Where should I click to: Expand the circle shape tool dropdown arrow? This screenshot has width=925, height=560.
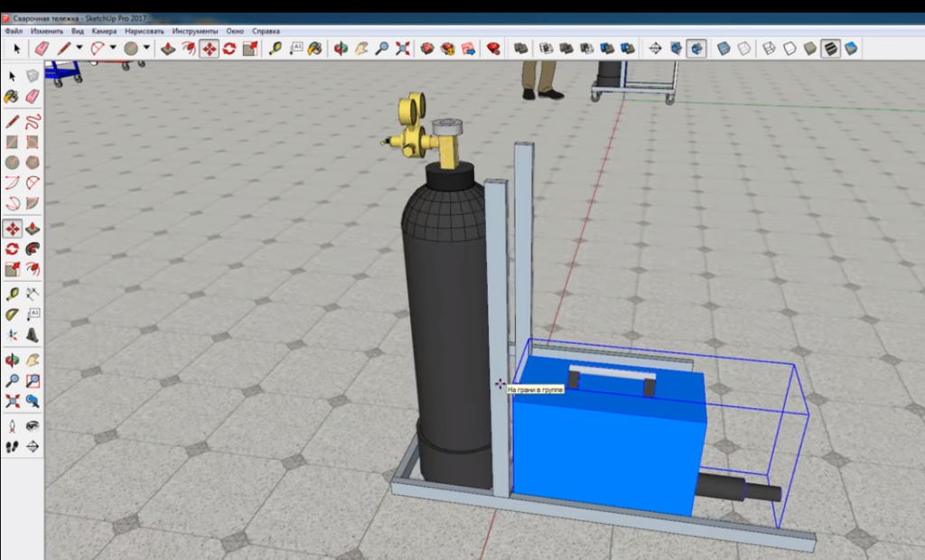point(146,48)
